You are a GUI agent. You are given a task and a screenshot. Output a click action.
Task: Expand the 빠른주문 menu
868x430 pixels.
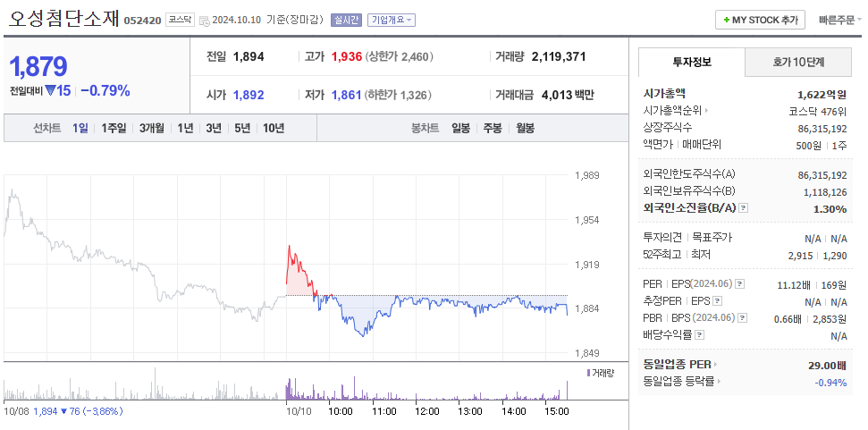(840, 20)
